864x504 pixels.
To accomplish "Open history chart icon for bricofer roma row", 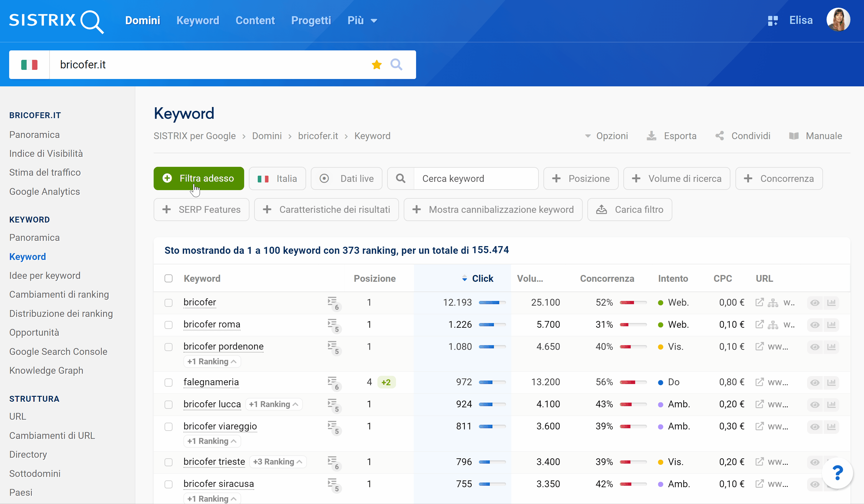I will pos(831,325).
